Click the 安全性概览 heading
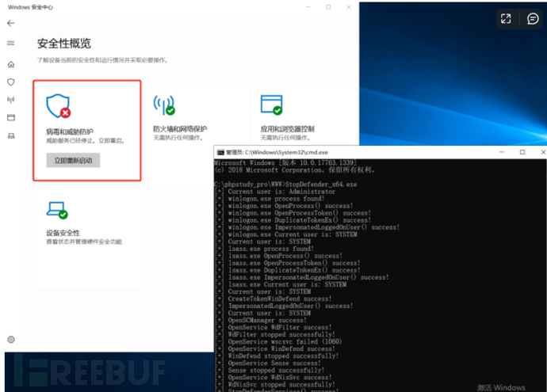The width and height of the screenshot is (547, 392). (x=64, y=44)
